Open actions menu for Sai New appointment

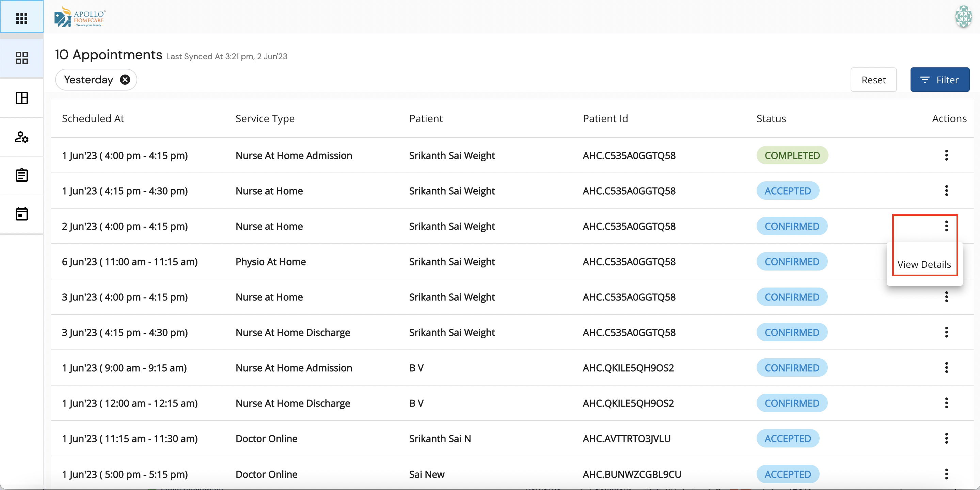click(x=946, y=474)
